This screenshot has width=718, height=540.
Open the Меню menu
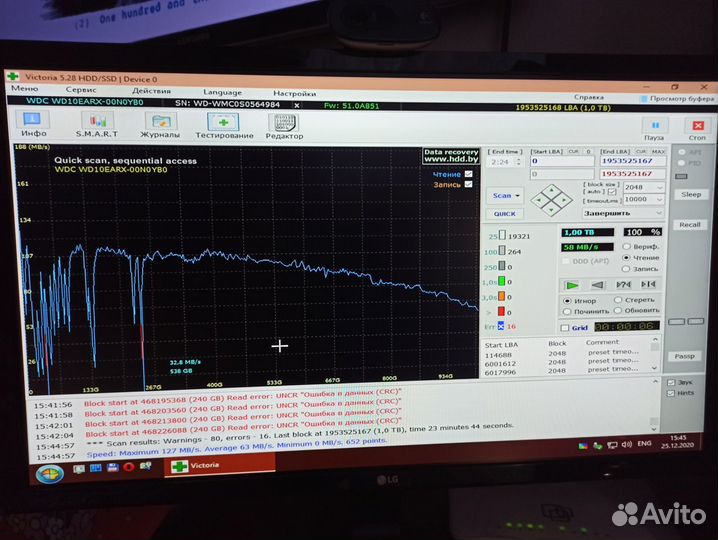tap(25, 88)
